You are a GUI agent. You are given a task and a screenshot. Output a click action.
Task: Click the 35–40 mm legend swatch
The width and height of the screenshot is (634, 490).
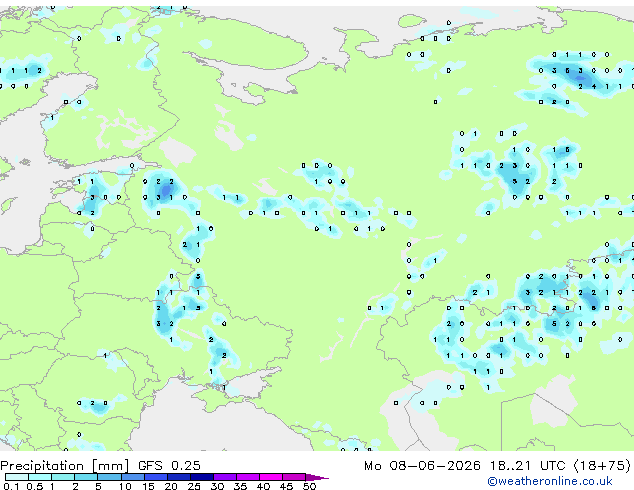248,477
